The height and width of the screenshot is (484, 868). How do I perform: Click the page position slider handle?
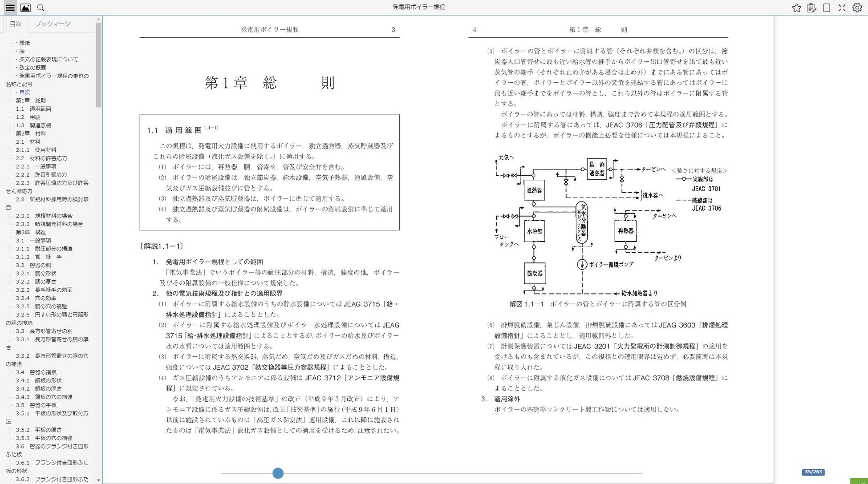click(278, 473)
